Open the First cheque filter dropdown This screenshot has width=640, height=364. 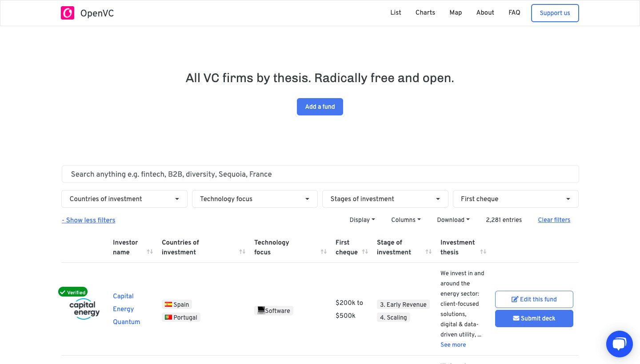(x=516, y=199)
